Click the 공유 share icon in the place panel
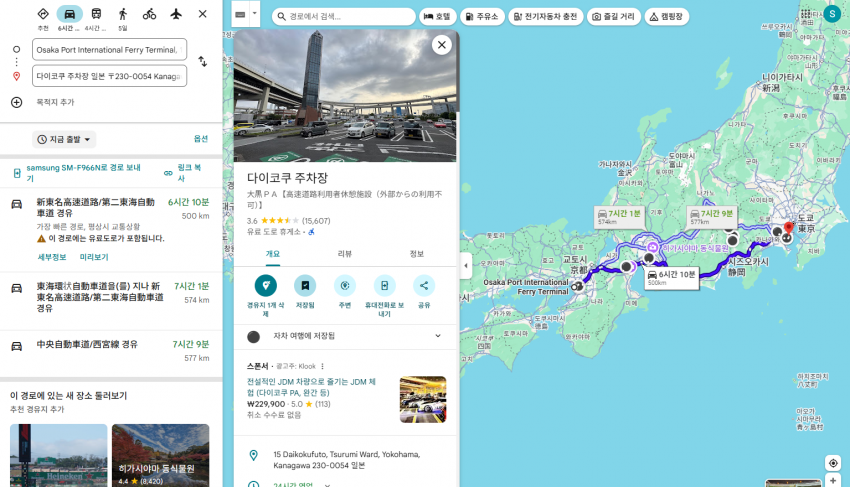 424,286
